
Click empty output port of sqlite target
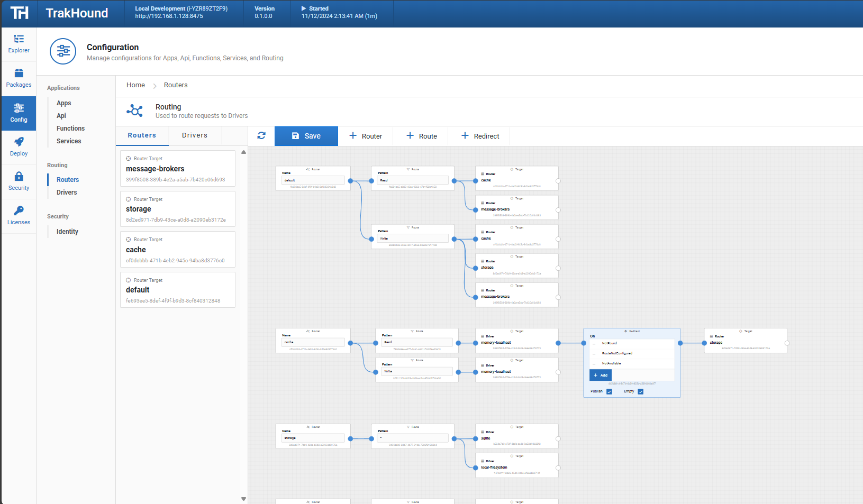558,439
